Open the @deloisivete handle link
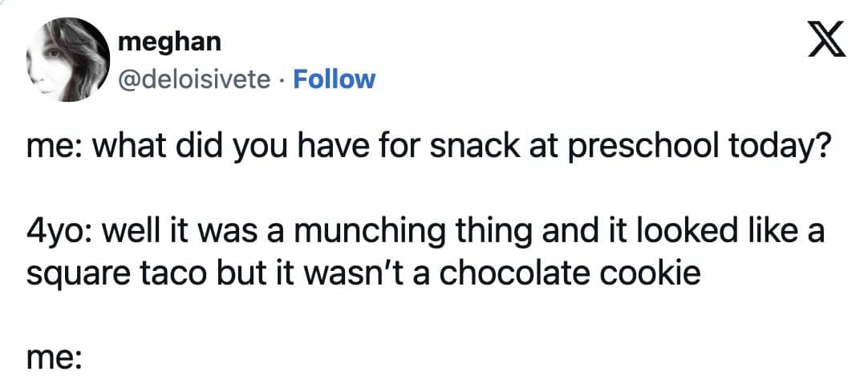Image resolution: width=868 pixels, height=388 pixels. (x=193, y=79)
